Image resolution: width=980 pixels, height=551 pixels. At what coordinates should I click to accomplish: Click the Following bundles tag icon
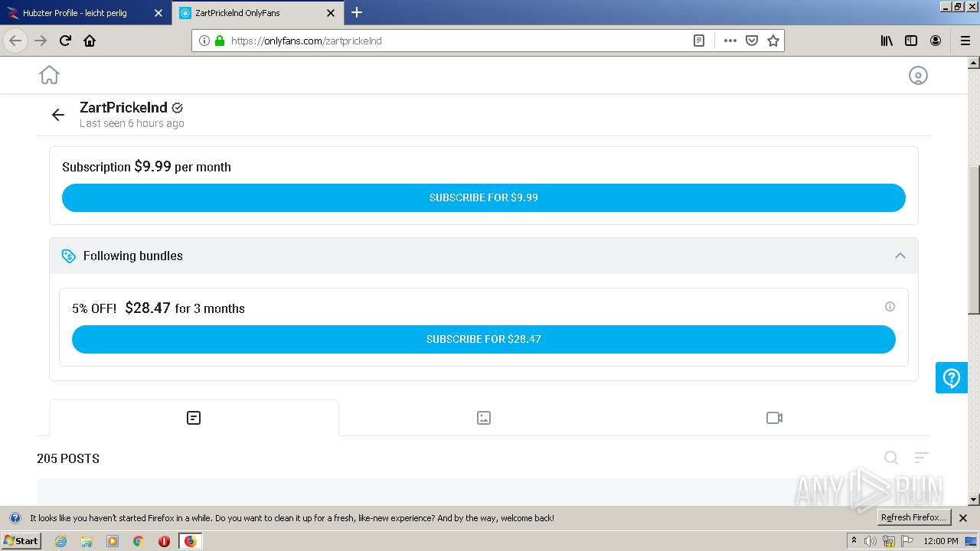[x=69, y=256]
